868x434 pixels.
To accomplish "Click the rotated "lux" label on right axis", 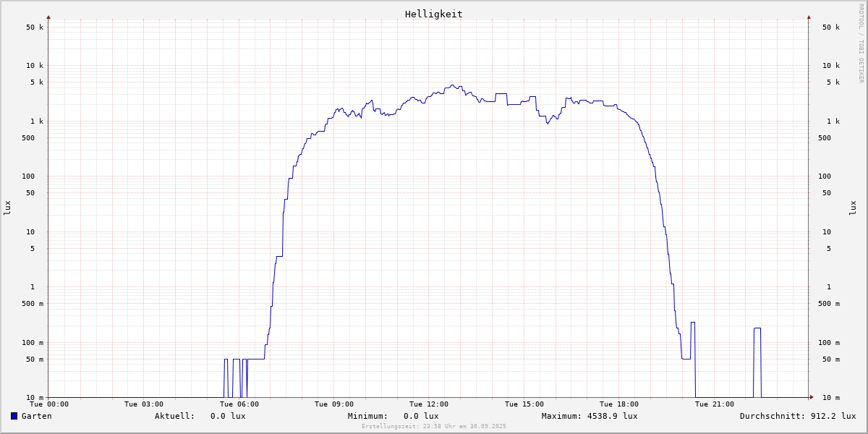I will (x=854, y=208).
